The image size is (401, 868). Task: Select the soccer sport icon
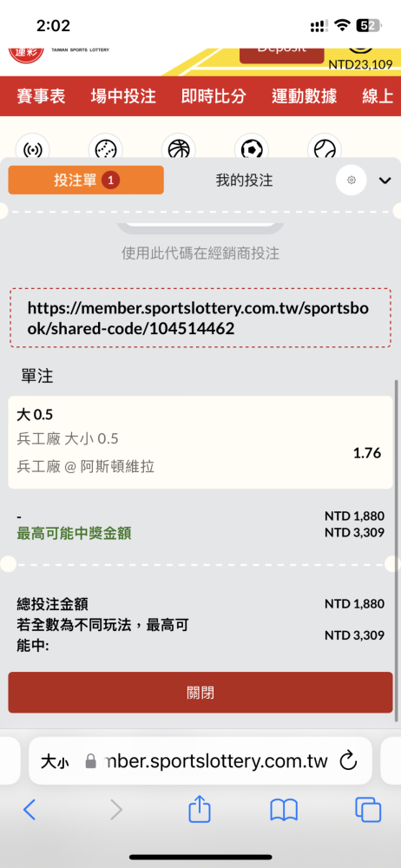(252, 148)
